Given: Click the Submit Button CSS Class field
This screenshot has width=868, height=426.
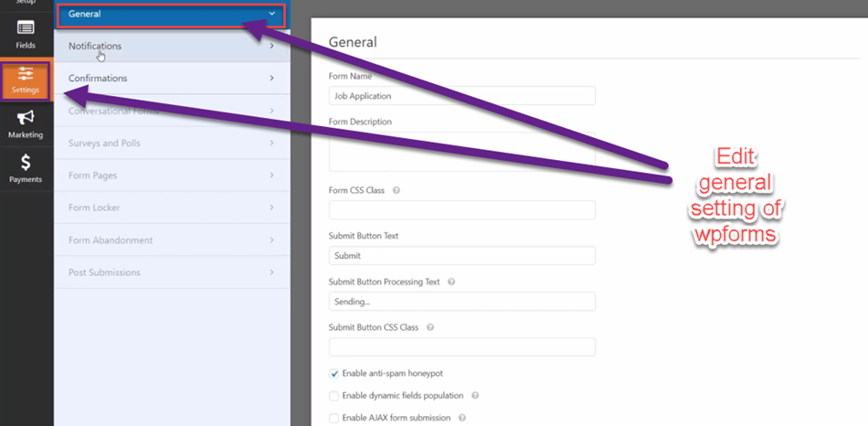Looking at the screenshot, I should click(462, 346).
